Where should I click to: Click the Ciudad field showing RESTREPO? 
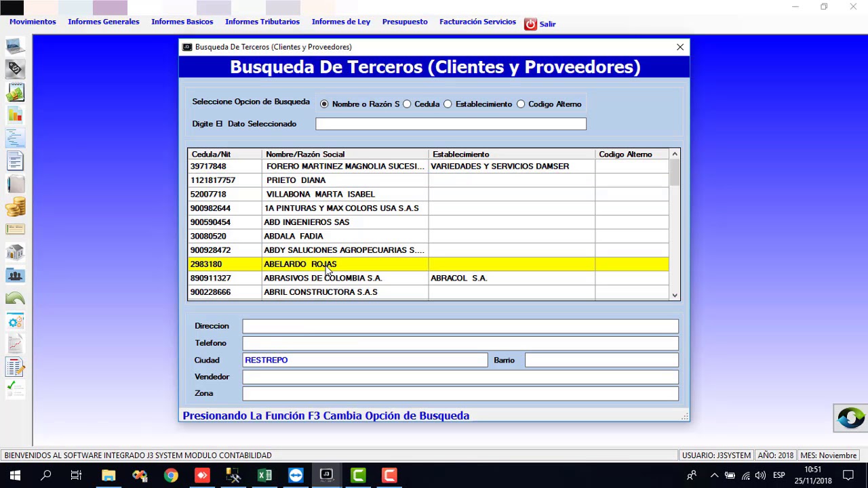point(365,360)
